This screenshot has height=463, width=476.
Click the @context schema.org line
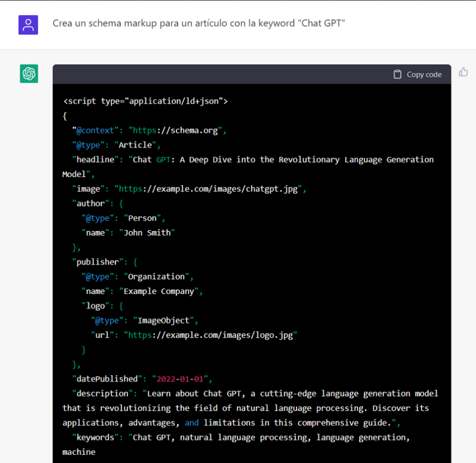(149, 131)
